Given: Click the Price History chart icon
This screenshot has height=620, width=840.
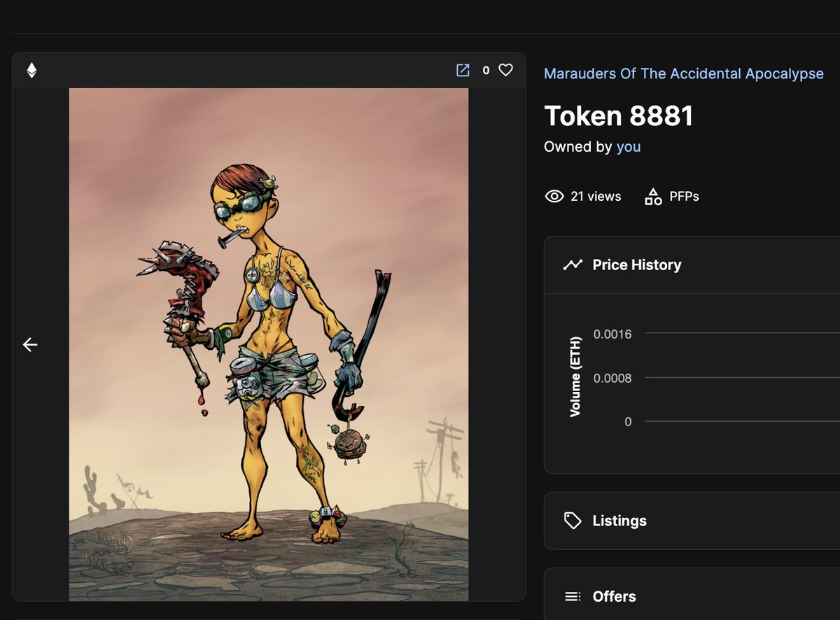Looking at the screenshot, I should 573,265.
